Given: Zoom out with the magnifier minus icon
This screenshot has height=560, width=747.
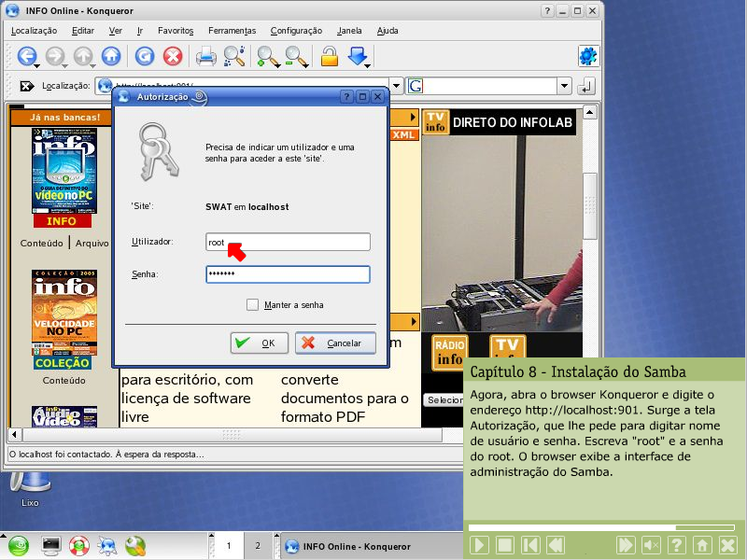Looking at the screenshot, I should coord(296,56).
